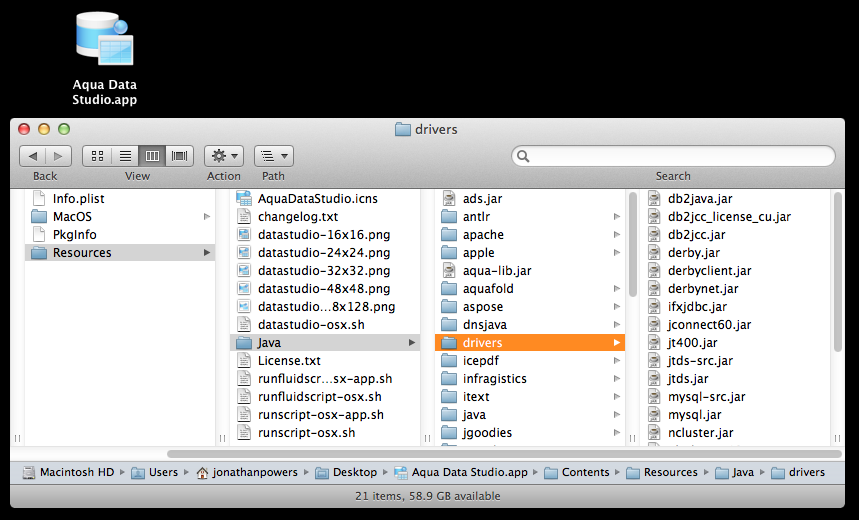859x520 pixels.
Task: Go back with the left arrow button
Action: (32, 156)
